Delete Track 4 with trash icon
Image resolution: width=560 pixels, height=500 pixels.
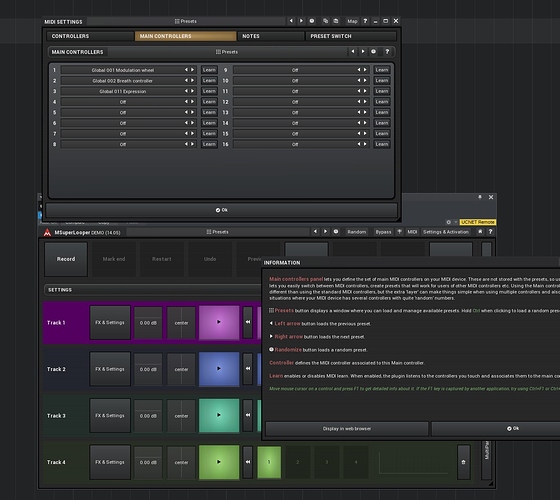tap(464, 462)
